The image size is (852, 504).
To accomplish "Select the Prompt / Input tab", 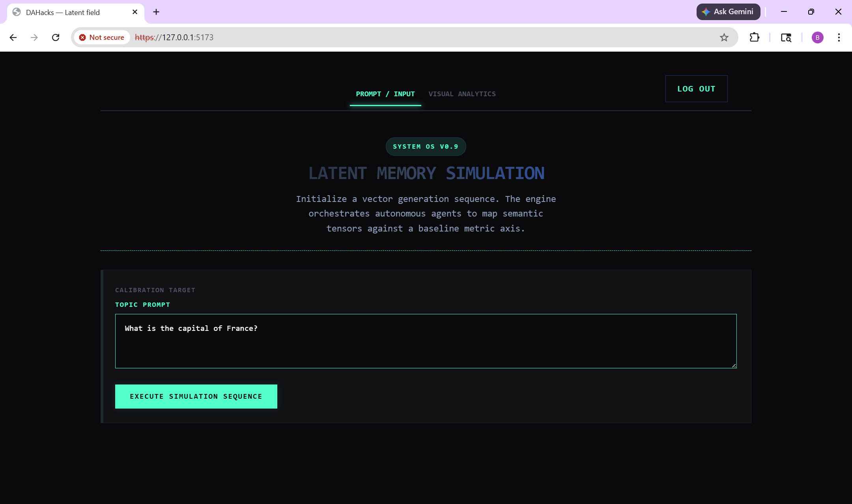I will (x=385, y=94).
